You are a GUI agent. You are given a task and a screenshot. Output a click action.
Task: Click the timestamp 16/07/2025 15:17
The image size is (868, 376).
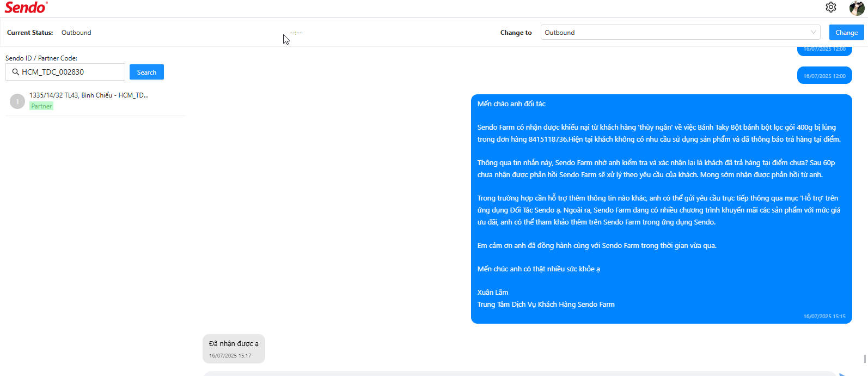point(230,356)
